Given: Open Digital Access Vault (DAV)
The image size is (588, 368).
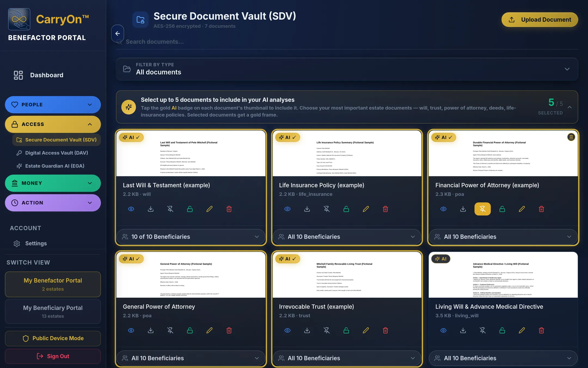Looking at the screenshot, I should click(x=56, y=153).
